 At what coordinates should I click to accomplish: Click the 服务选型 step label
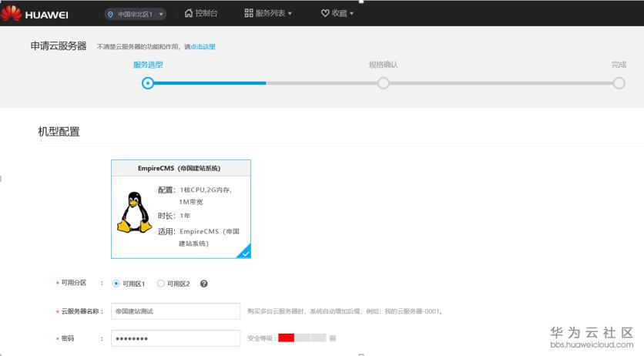tap(148, 65)
